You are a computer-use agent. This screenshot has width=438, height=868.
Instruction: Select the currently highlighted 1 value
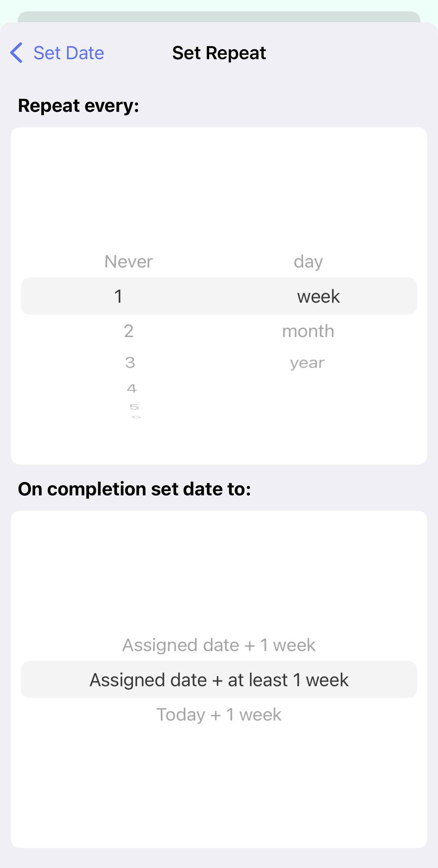[x=118, y=296]
